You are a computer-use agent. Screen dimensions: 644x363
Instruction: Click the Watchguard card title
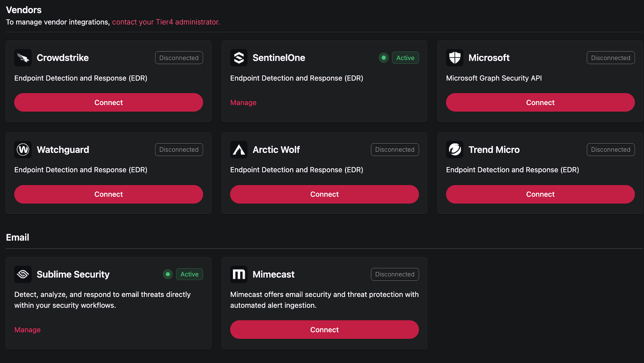(x=63, y=149)
